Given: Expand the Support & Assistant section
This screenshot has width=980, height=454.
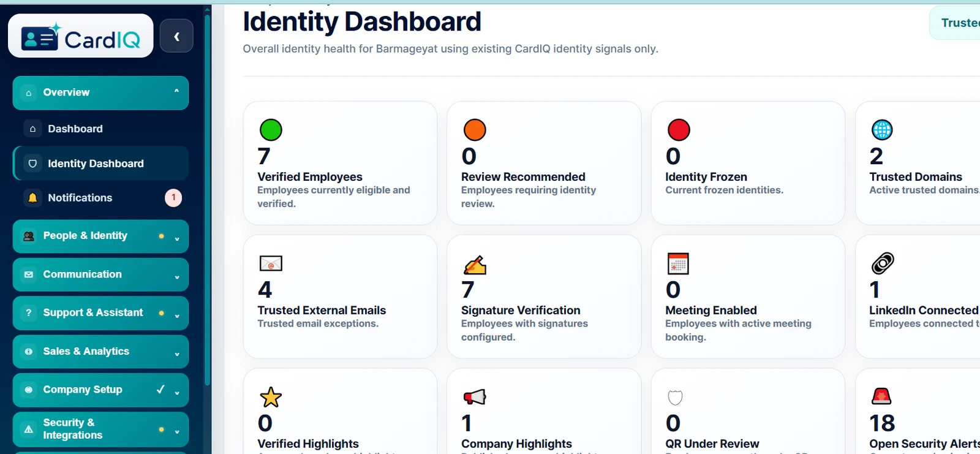Looking at the screenshot, I should click(100, 313).
